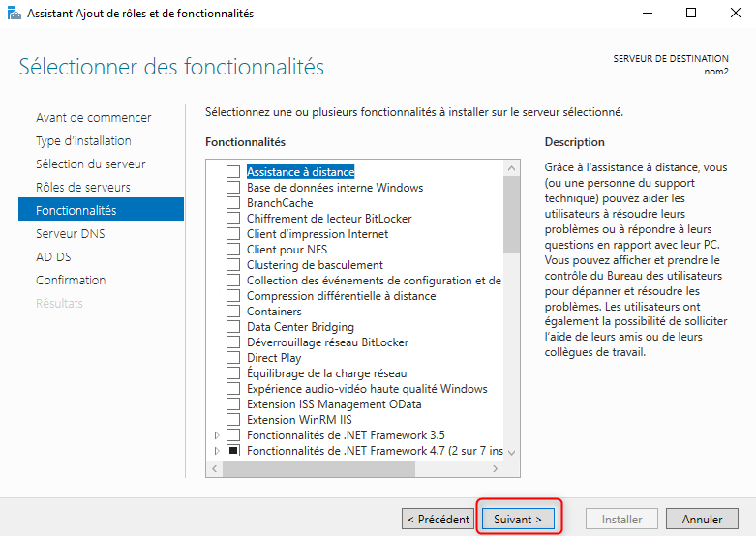Viewport: 756px width, 536px height.
Task: Toggle .NET Framework 4.7 partially-checked box
Action: click(233, 450)
